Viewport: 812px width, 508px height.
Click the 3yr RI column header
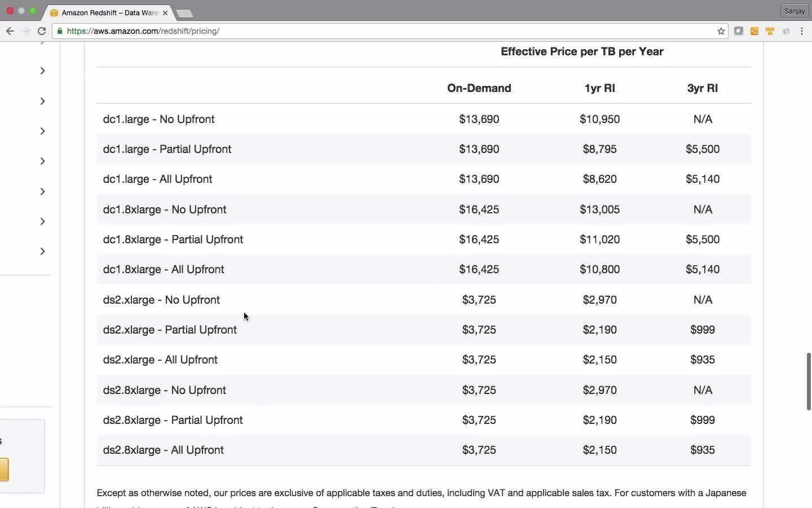(703, 88)
